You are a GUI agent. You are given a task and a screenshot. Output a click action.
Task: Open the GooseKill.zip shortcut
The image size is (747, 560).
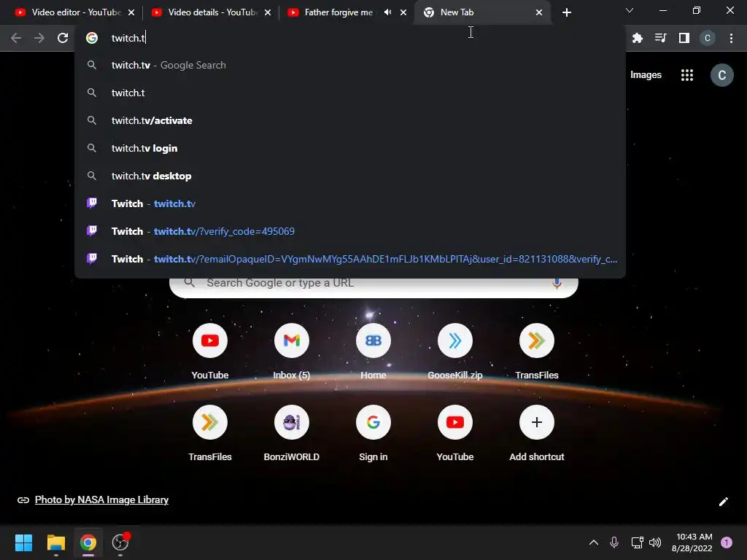click(x=455, y=352)
